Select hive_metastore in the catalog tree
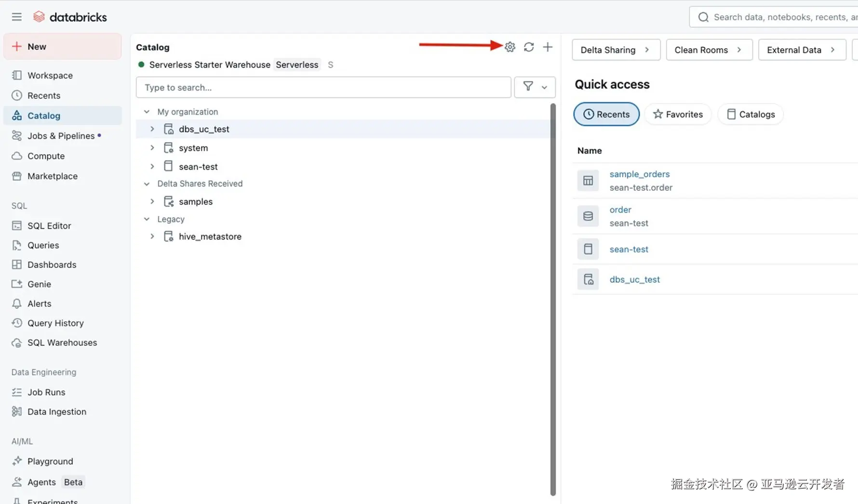Image resolution: width=858 pixels, height=504 pixels. (x=210, y=237)
